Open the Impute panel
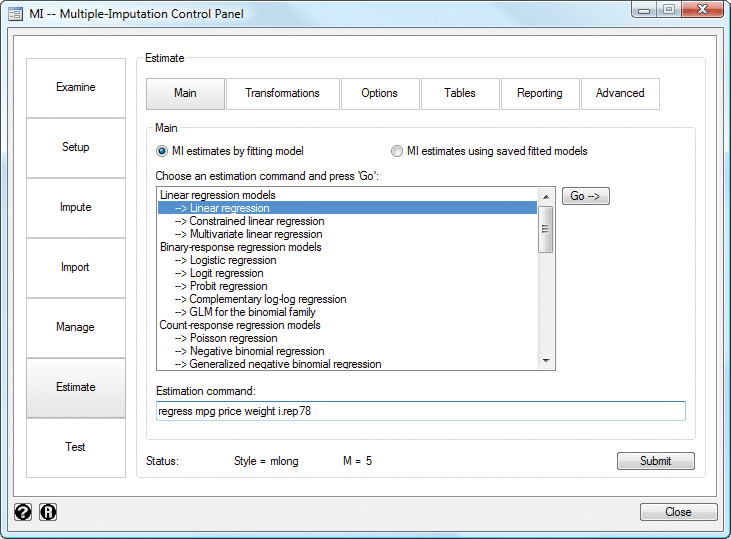 pos(76,207)
